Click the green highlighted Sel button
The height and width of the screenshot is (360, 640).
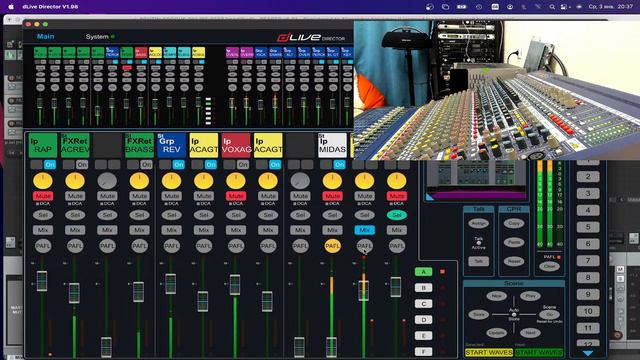click(396, 215)
